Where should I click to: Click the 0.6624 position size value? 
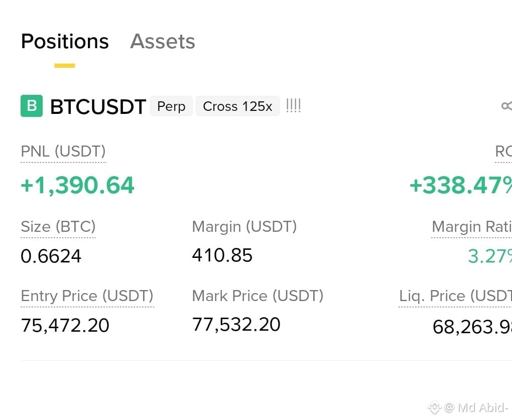pyautogui.click(x=51, y=256)
